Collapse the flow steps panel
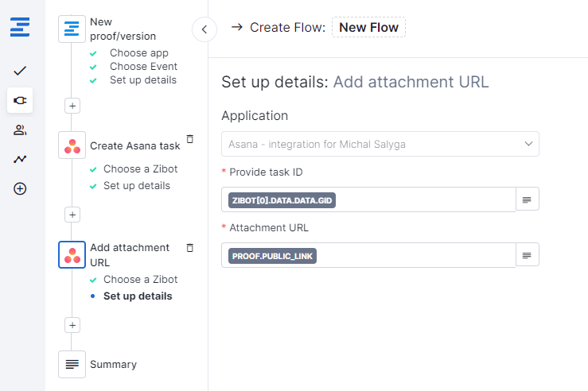 [x=204, y=29]
